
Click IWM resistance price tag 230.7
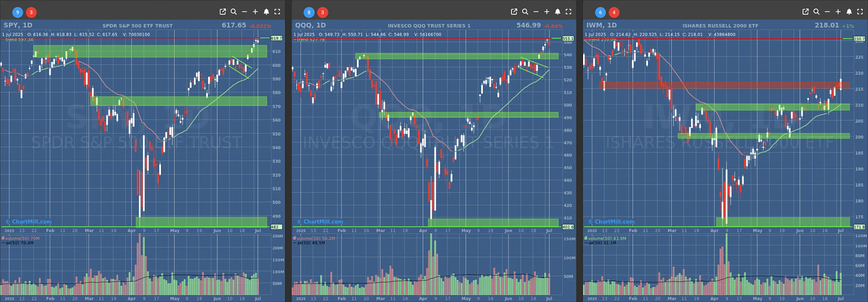859,39
